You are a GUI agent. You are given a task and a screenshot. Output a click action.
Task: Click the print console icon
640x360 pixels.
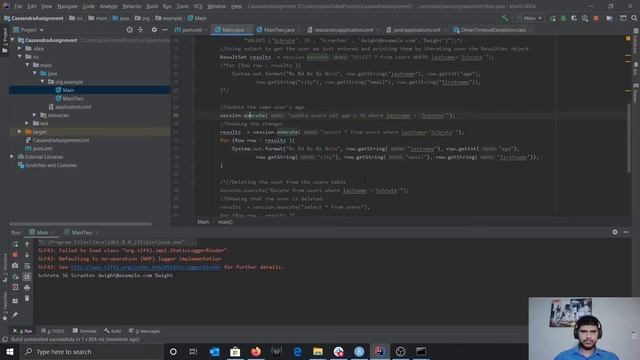[27, 287]
